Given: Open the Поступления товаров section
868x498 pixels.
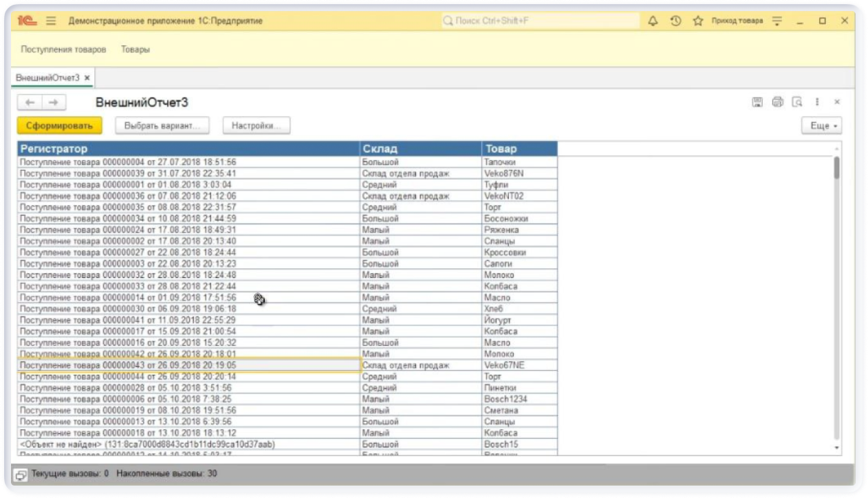Looking at the screenshot, I should [x=63, y=50].
